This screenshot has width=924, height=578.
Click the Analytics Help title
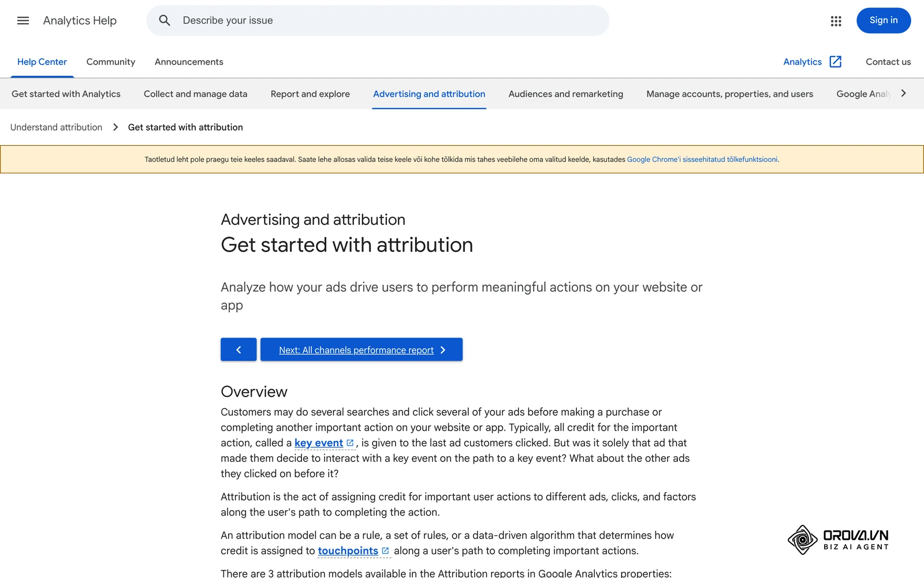coord(80,21)
